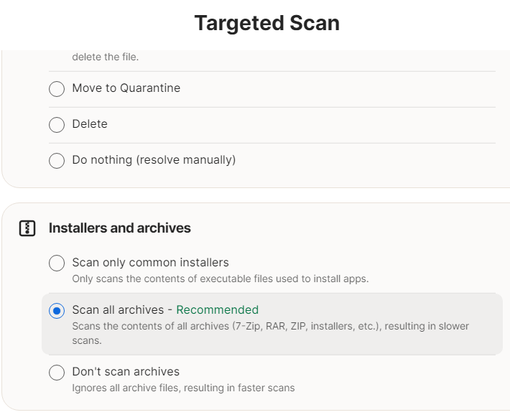Click the 'Scan all archives' label text

coord(118,310)
